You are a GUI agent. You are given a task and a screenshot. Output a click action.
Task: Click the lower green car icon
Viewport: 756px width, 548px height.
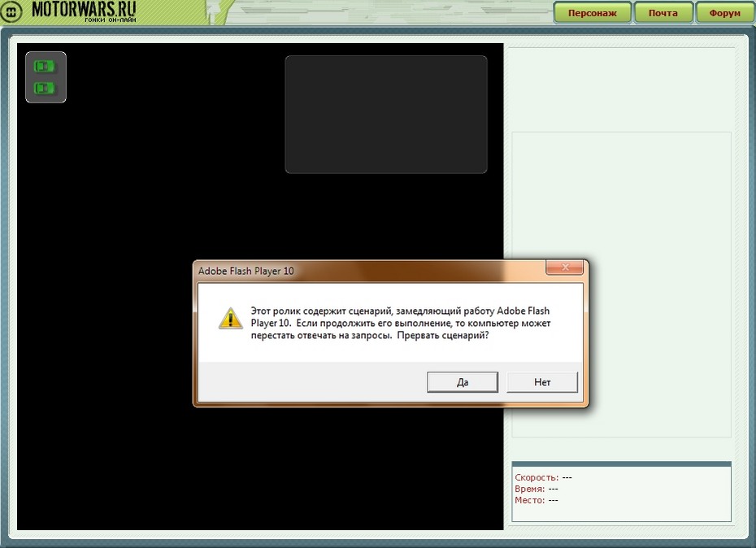coord(45,88)
